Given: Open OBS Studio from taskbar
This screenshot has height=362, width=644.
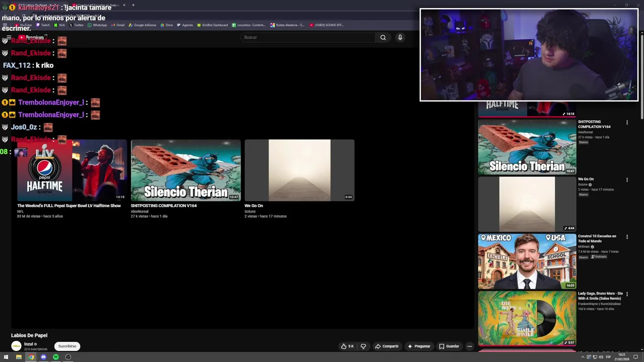Looking at the screenshot, I should tap(68, 357).
